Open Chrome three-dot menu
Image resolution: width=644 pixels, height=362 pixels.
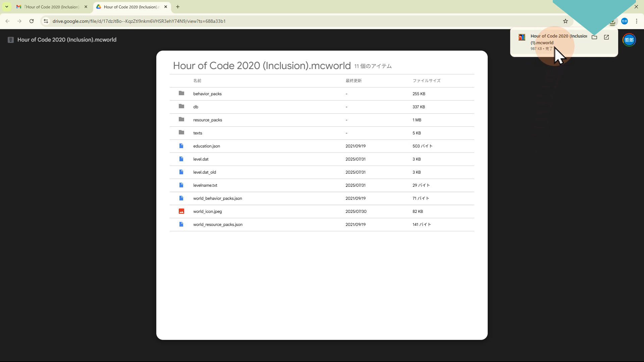coord(637,21)
